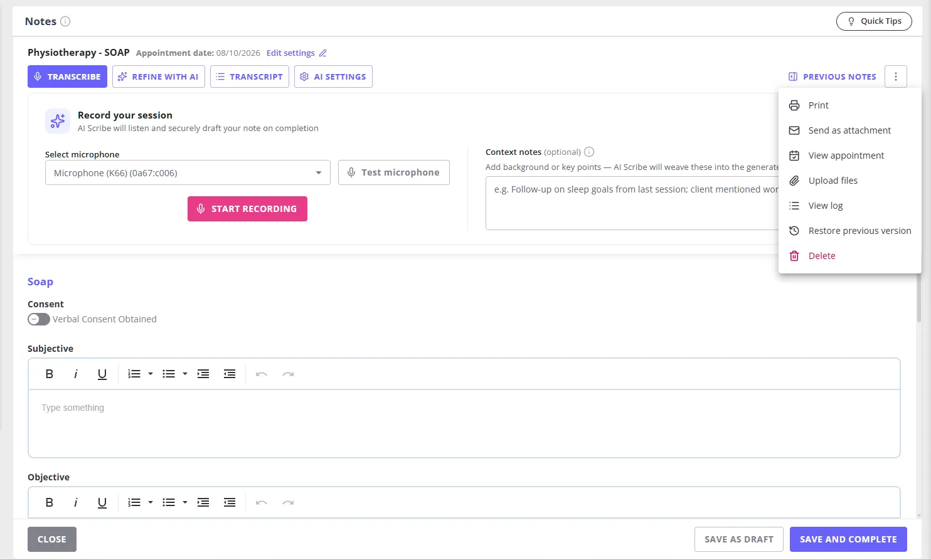Apply italic in the Objective editor
This screenshot has width=931, height=560.
click(x=76, y=503)
